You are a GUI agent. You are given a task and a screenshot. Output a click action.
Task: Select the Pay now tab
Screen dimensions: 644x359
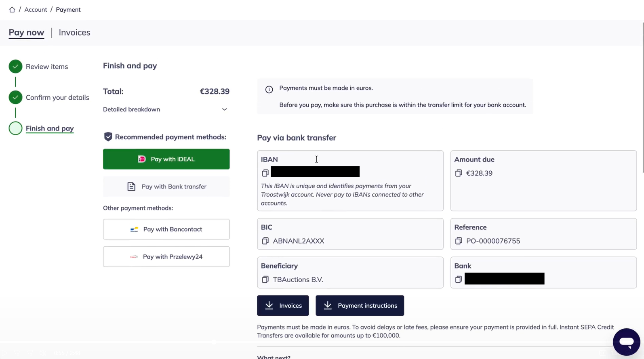(x=26, y=32)
